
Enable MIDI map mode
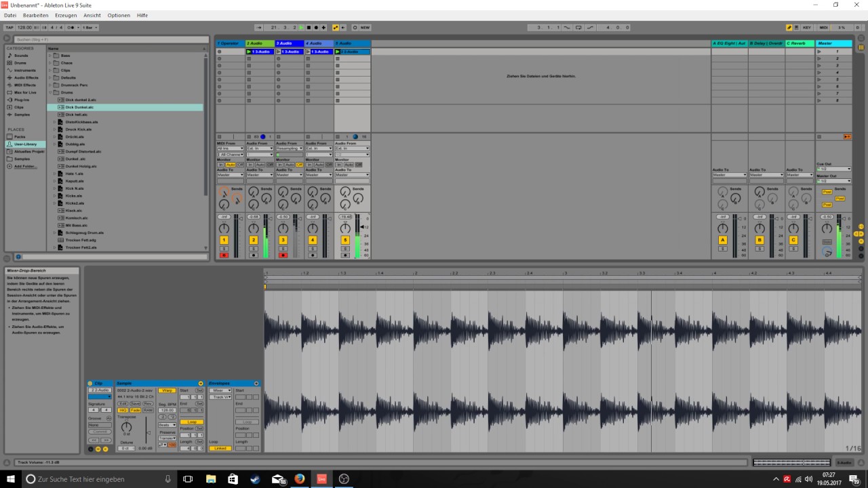click(x=823, y=28)
